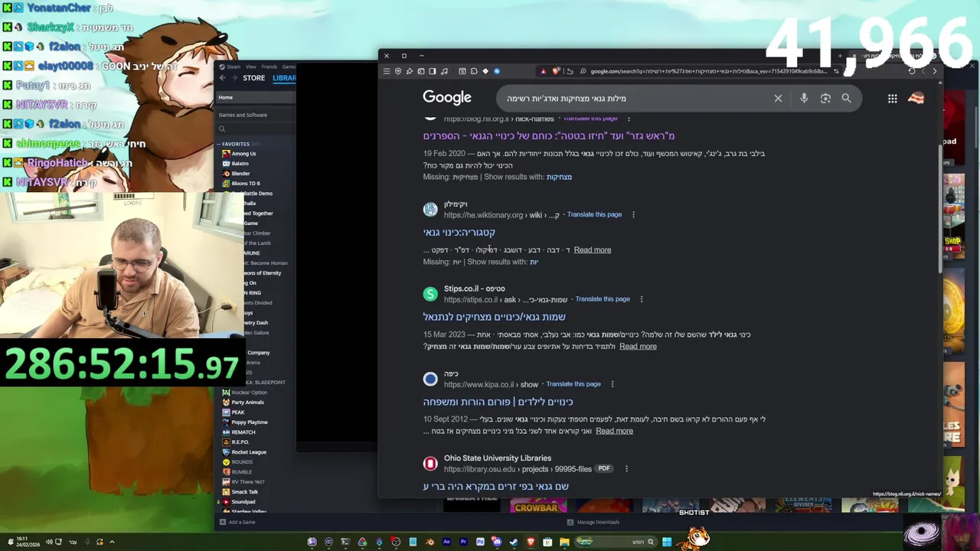Select Bloons TD 6 in the Steam library

coord(246,184)
